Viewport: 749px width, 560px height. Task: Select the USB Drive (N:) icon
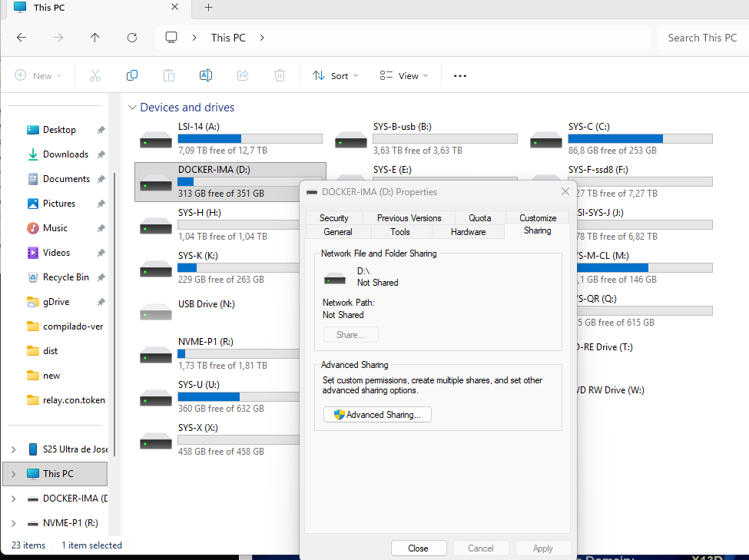point(156,312)
